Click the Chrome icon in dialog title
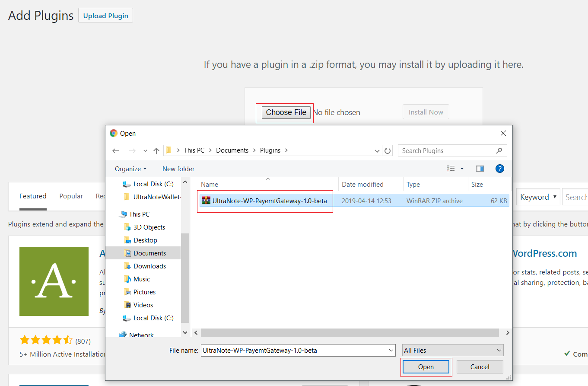The image size is (588, 386). point(114,133)
